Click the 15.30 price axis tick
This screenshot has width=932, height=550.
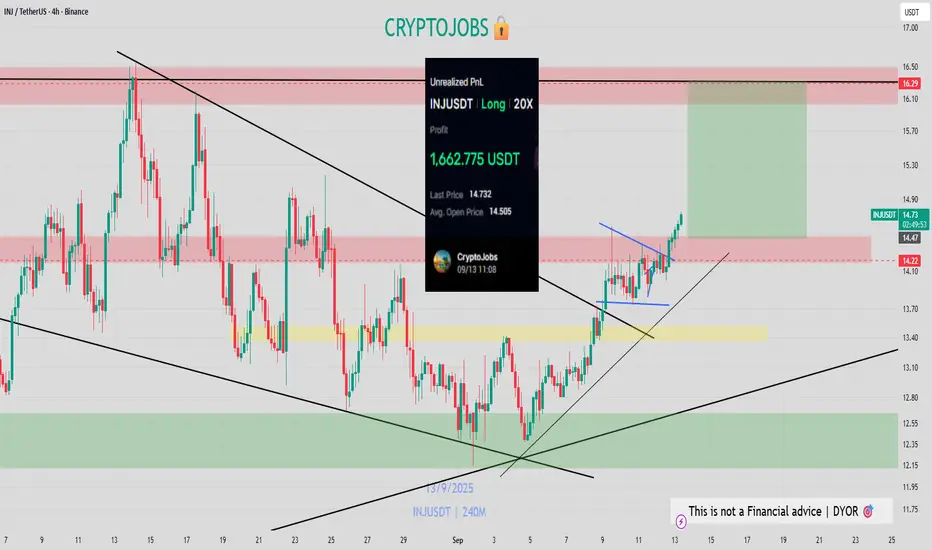pos(910,165)
